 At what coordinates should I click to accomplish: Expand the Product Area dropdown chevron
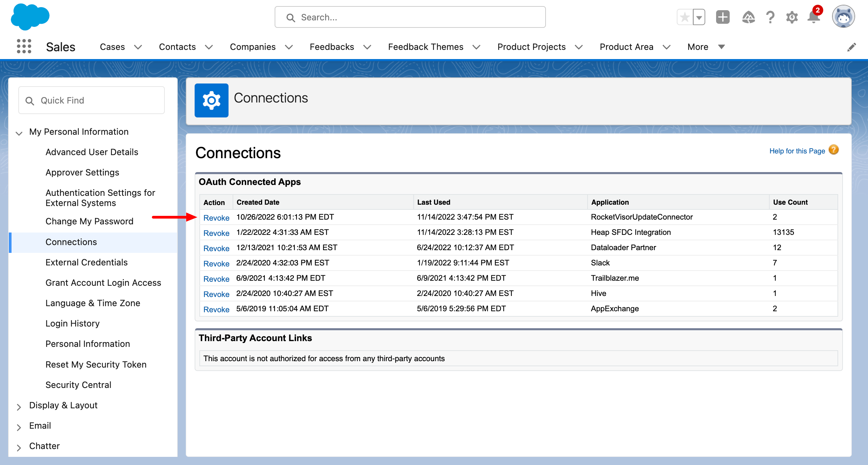(x=666, y=47)
